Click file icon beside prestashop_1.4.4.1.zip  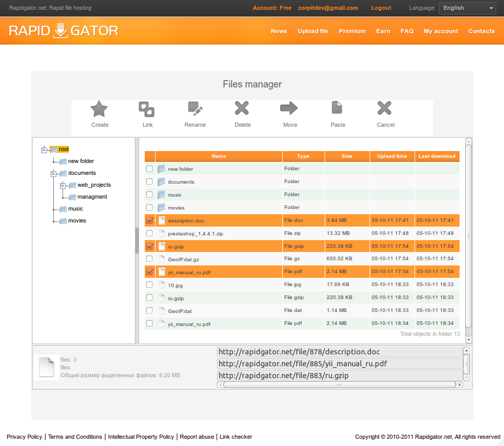(x=162, y=233)
